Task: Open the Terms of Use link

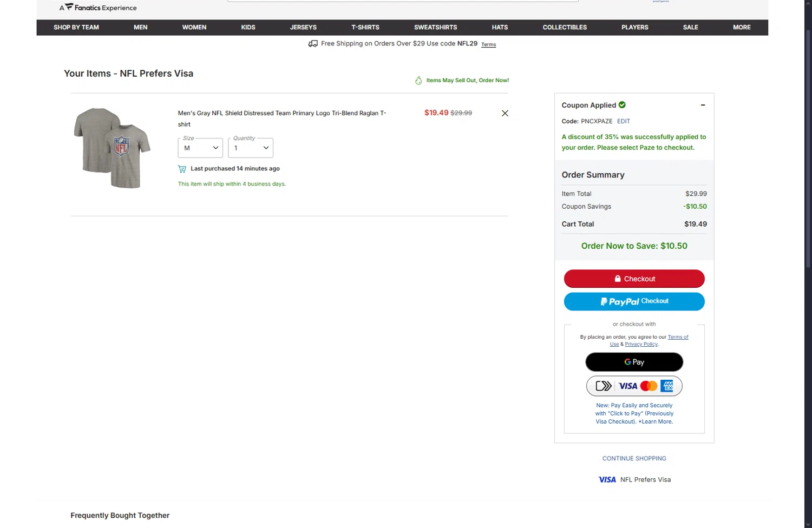Action: coord(677,337)
